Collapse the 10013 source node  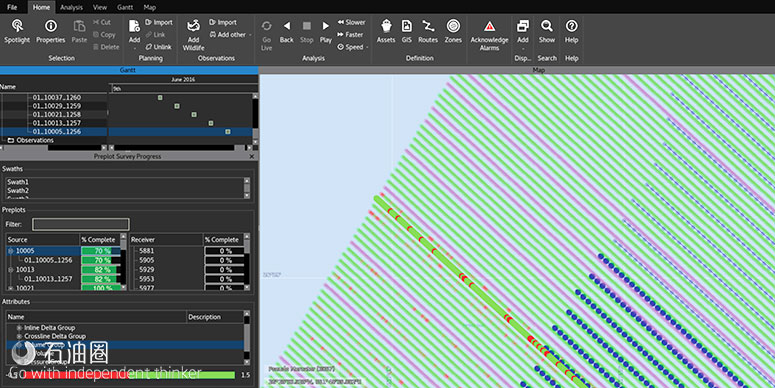[x=10, y=270]
